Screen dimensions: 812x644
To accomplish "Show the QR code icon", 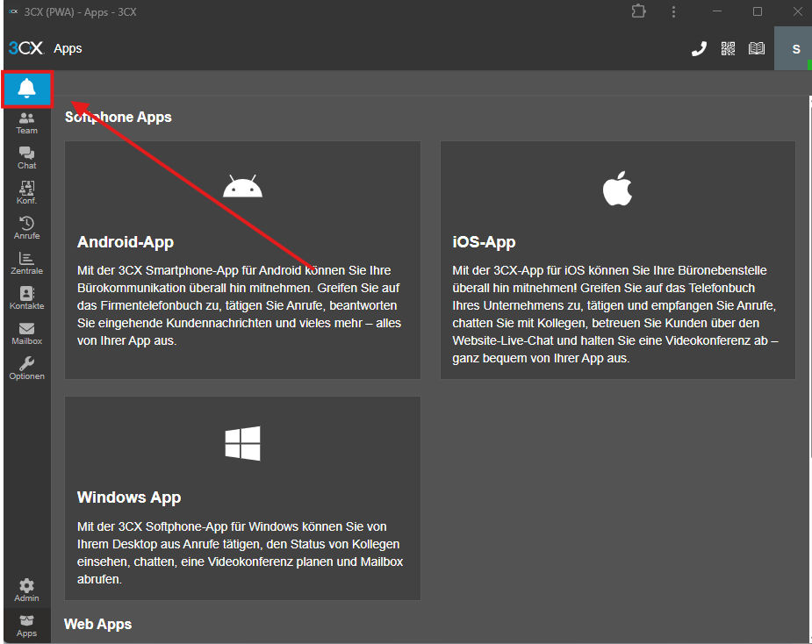I will click(x=728, y=49).
